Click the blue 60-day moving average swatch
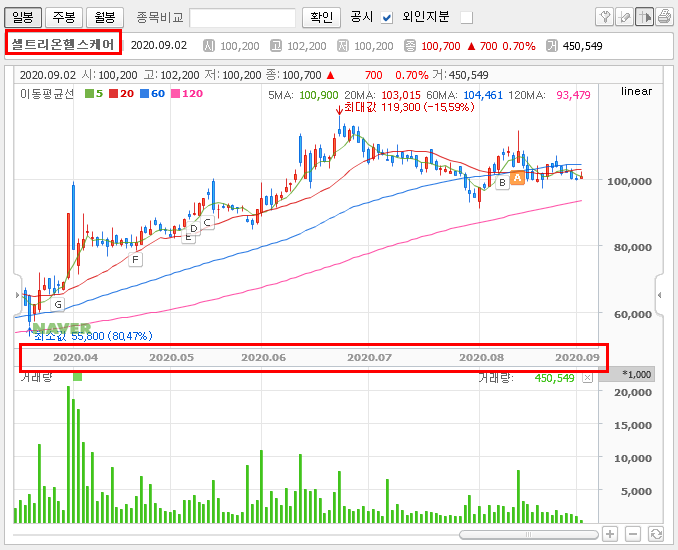Screen dimensions: 678x550 (144, 93)
